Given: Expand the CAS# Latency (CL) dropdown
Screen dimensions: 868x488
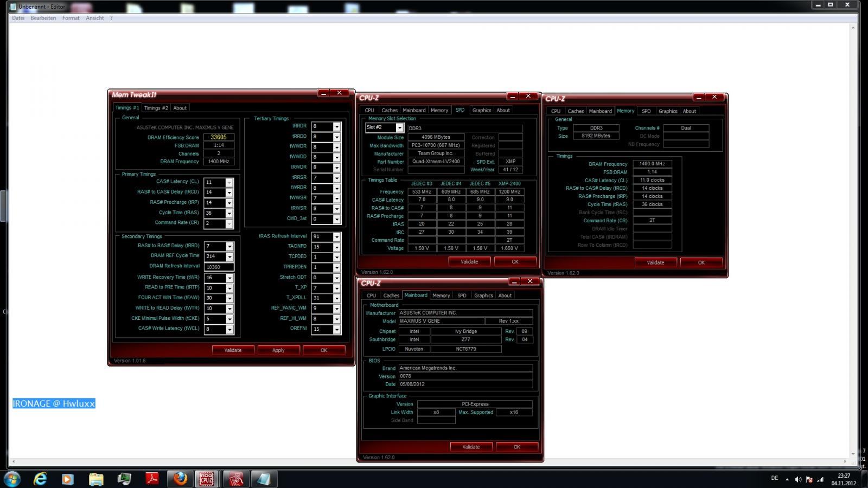Looking at the screenshot, I should coord(229,183).
